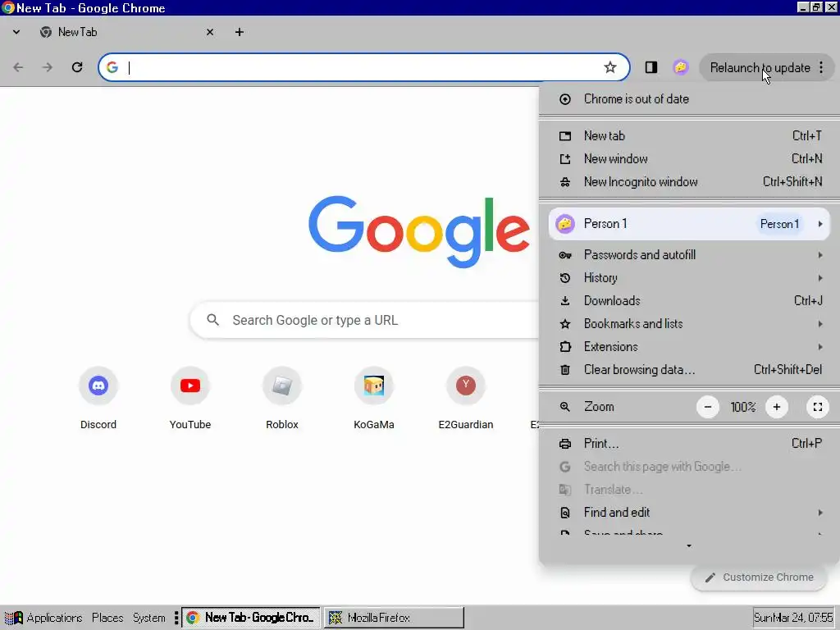Screen dimensions: 840x630
Task: Expand Person 1 profile submenu
Action: tap(689, 223)
